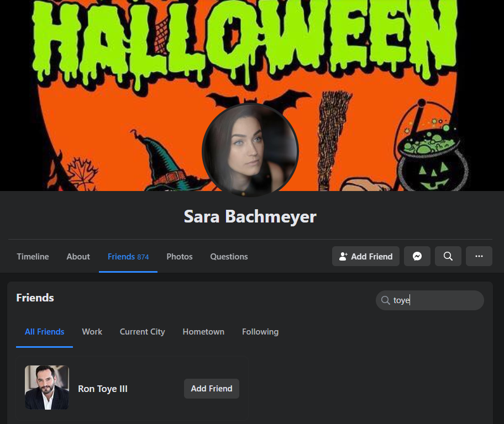Select the All Friends filter tab

coord(44,332)
